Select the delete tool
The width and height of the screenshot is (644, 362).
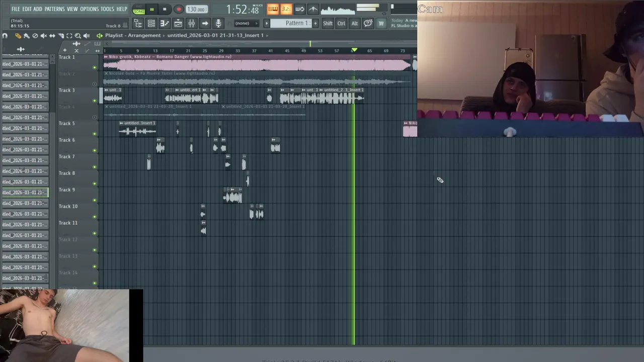(35, 36)
